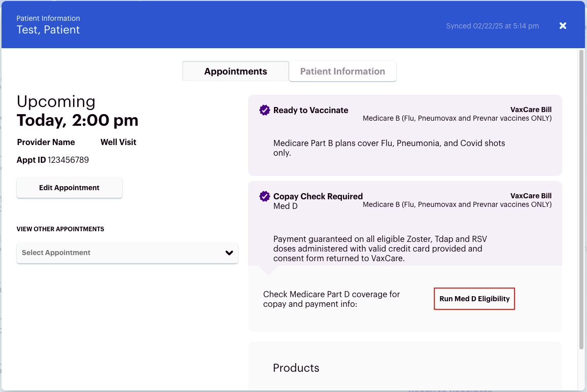Click the Ready to Vaccinate checkmark badge

click(264, 110)
